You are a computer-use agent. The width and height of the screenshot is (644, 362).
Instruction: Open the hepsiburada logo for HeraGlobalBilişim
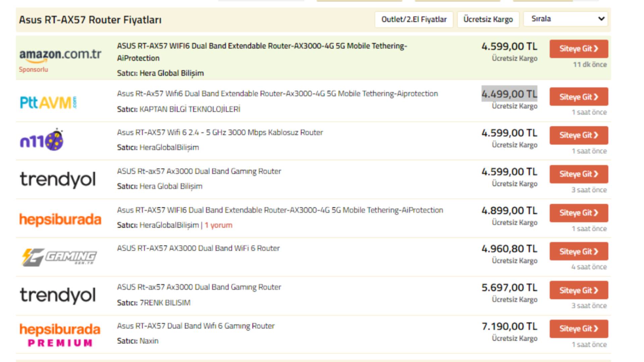60,220
